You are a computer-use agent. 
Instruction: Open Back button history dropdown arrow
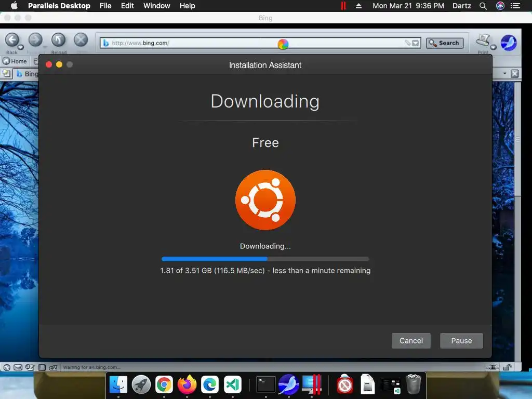click(x=21, y=47)
